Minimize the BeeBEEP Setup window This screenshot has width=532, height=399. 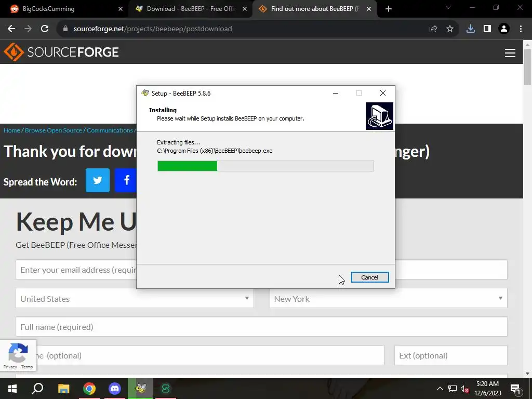coord(336,93)
